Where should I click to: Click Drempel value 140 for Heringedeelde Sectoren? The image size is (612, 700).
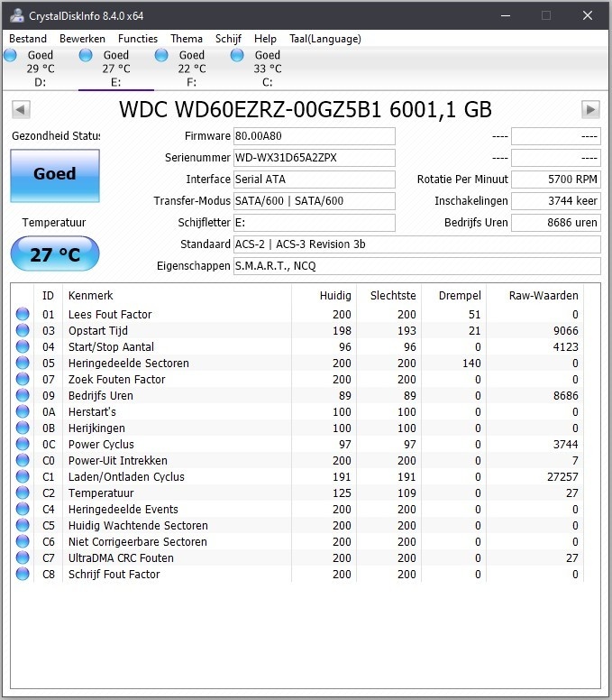tap(471, 364)
